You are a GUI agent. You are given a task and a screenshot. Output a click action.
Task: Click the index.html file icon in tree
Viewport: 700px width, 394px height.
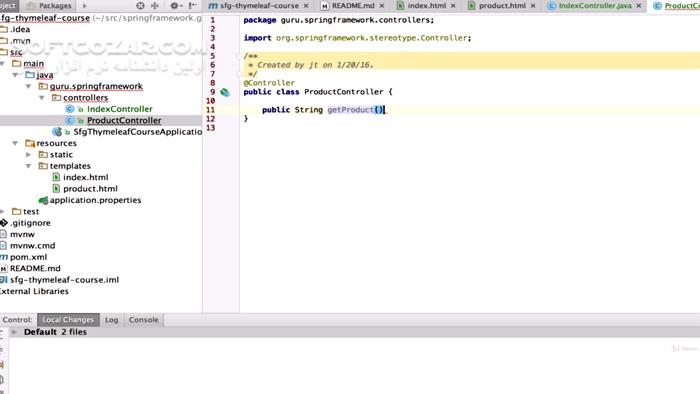point(56,177)
